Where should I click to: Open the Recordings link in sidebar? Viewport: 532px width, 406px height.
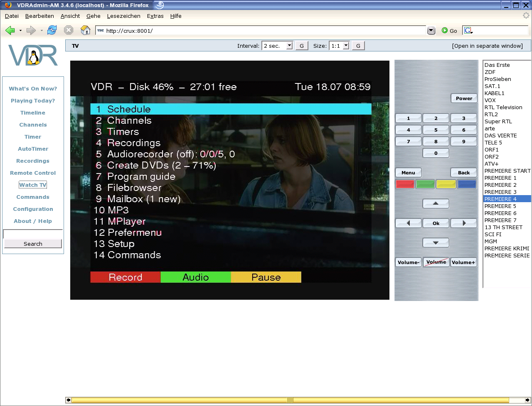click(33, 161)
